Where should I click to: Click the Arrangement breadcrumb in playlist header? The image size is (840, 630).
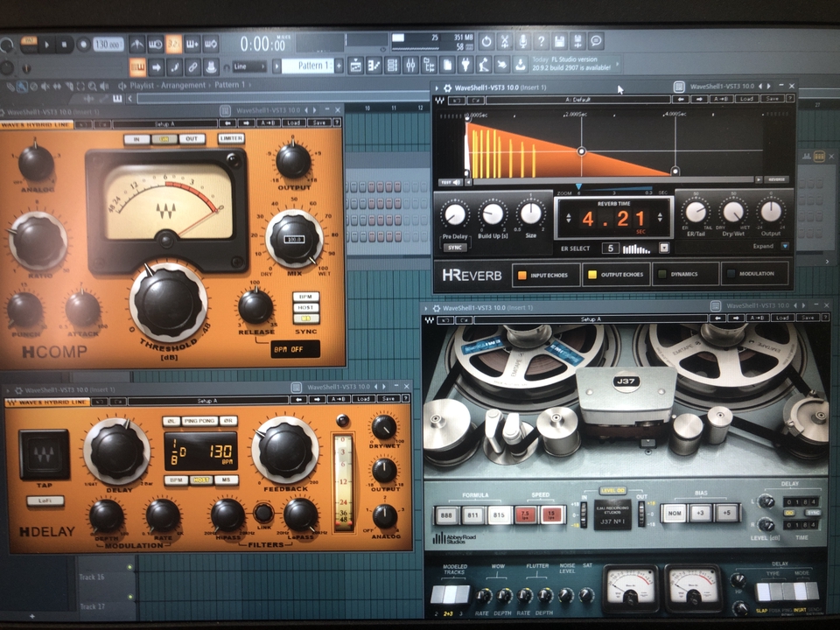click(183, 85)
